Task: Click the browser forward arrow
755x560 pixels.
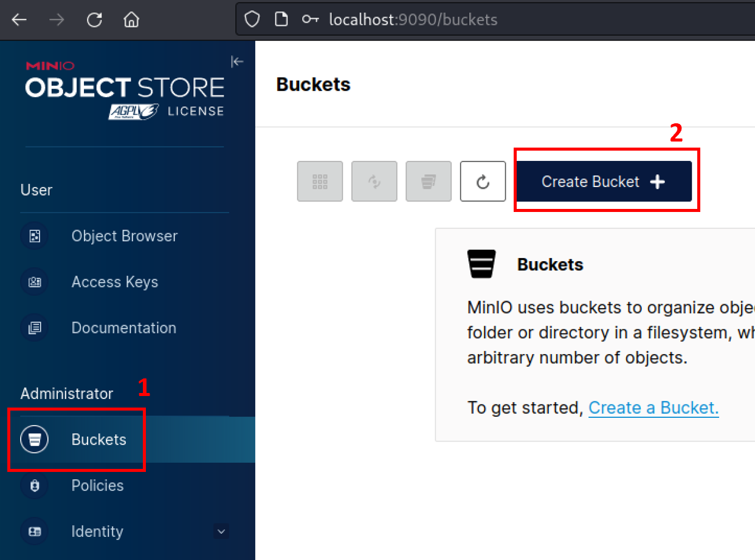Action: click(x=57, y=20)
